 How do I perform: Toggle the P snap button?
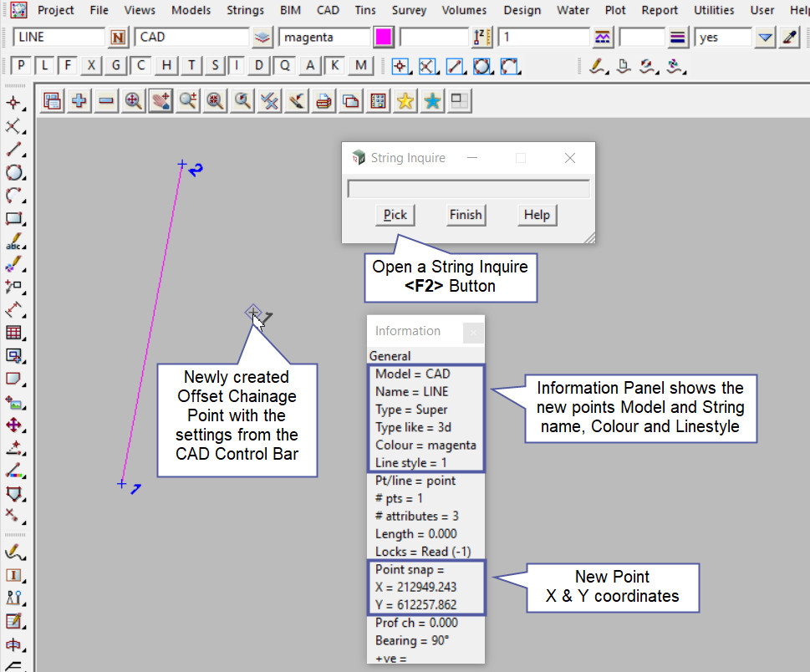pos(21,65)
